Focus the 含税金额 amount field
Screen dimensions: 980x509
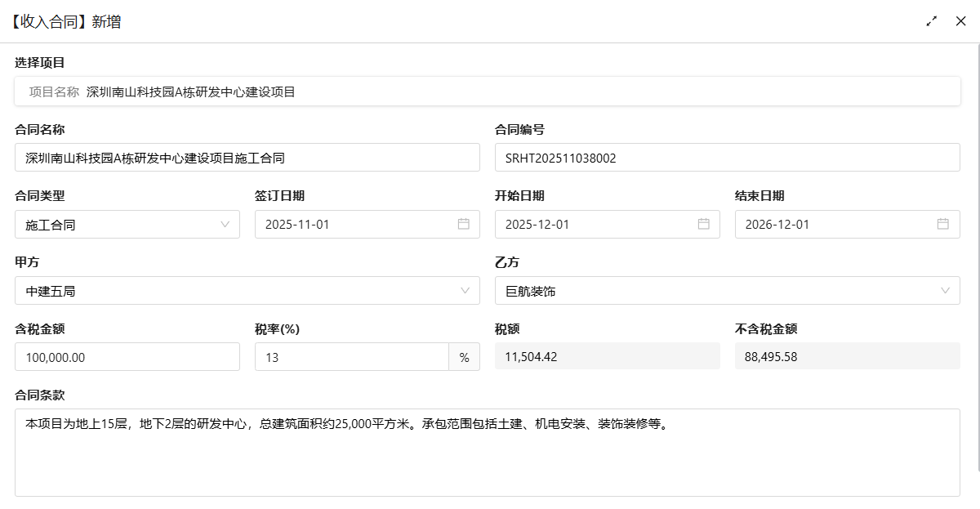(x=127, y=356)
